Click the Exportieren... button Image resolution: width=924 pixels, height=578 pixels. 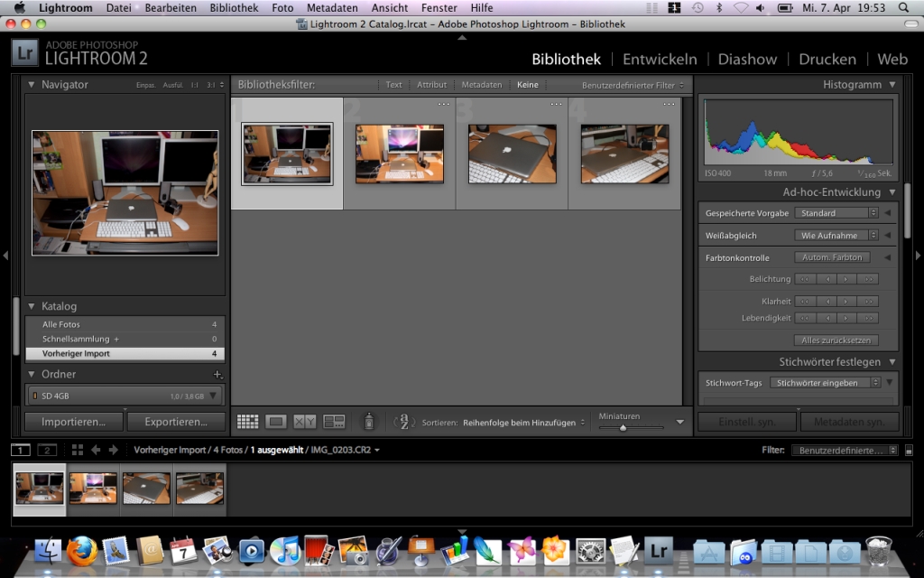click(176, 422)
